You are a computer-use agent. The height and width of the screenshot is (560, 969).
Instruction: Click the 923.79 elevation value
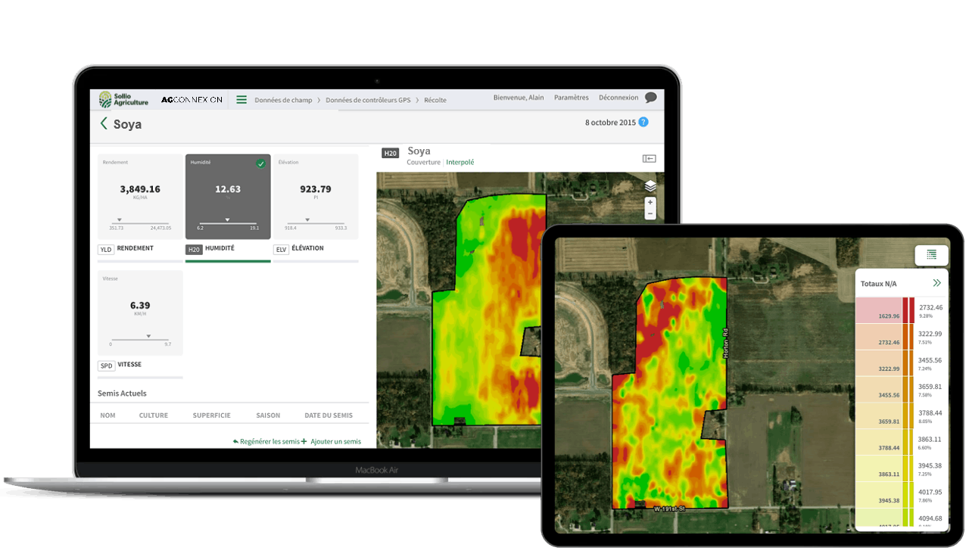(x=315, y=189)
